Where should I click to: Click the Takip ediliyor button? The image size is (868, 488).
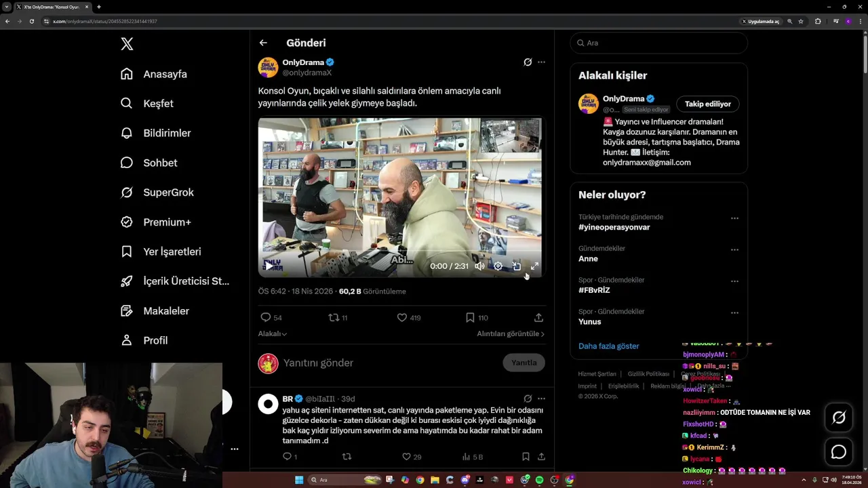pos(708,104)
